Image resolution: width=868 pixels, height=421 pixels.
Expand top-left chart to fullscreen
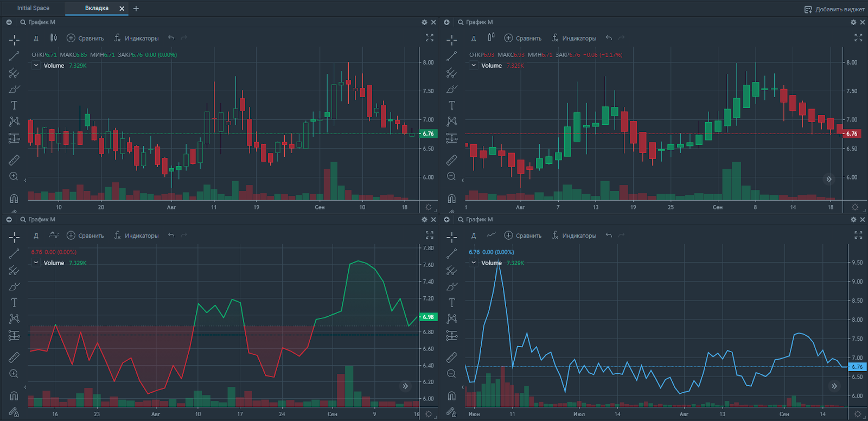[x=430, y=38]
